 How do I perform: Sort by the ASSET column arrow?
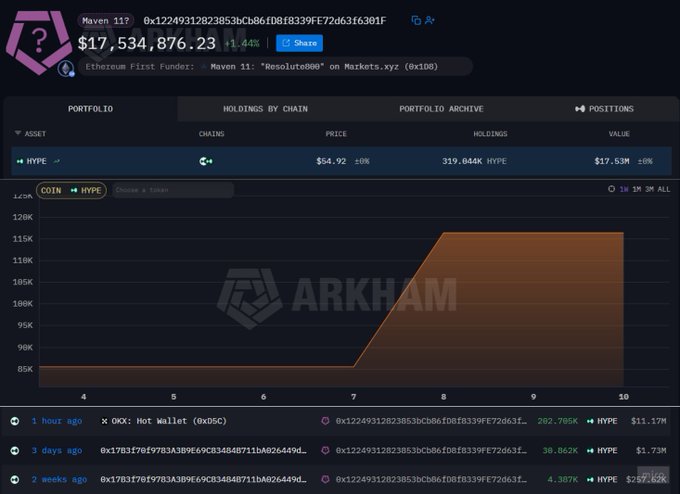point(18,133)
